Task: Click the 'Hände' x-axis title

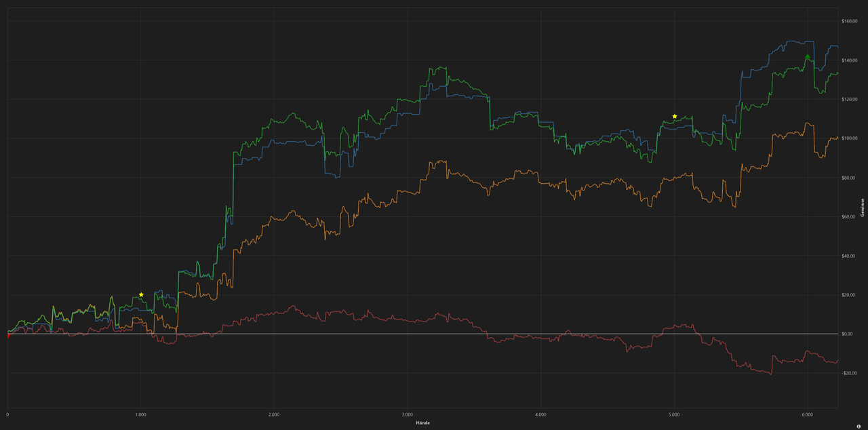Action: pos(423,423)
